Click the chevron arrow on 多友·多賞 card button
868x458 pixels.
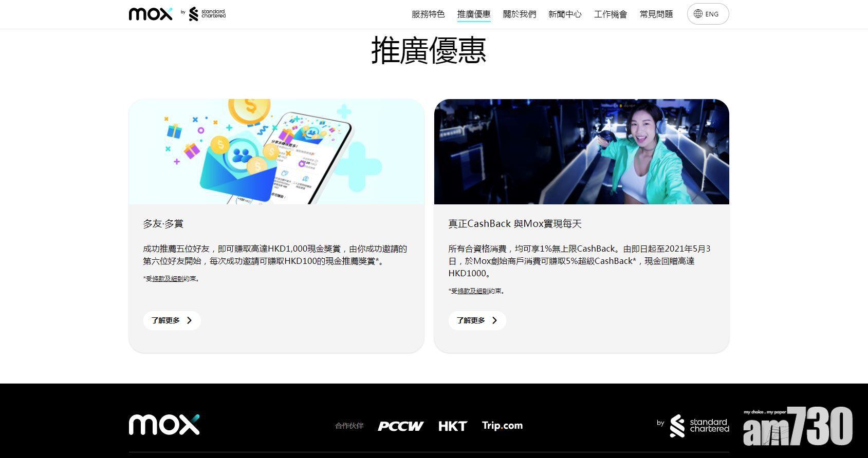tap(189, 320)
